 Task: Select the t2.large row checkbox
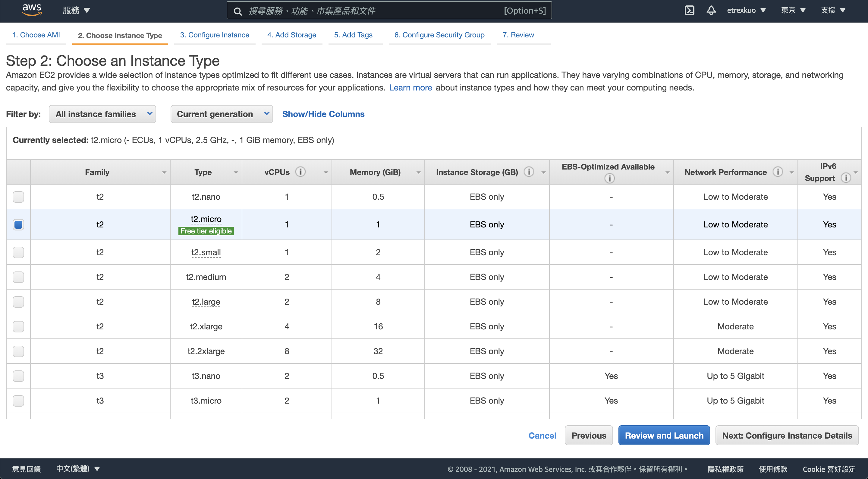[x=18, y=302]
